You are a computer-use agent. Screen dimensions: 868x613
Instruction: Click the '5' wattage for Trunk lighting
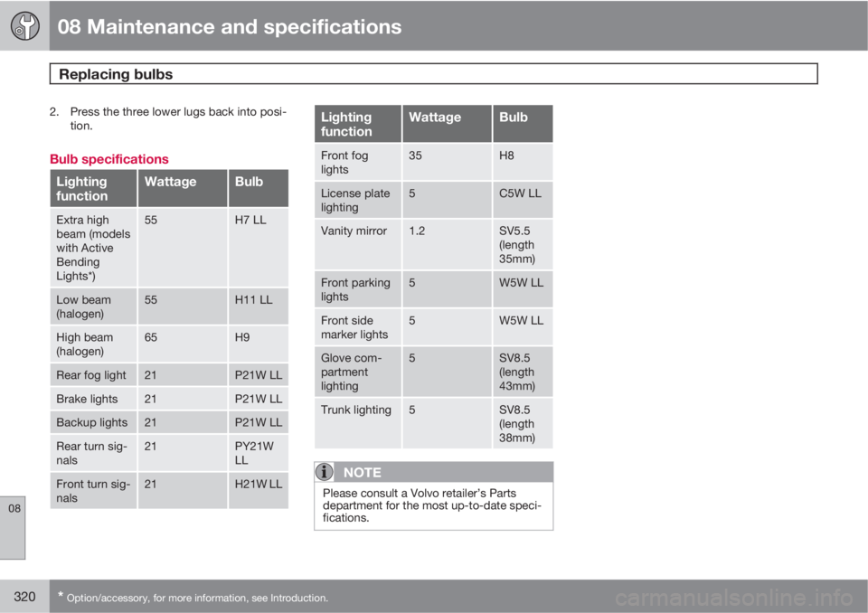(x=412, y=410)
